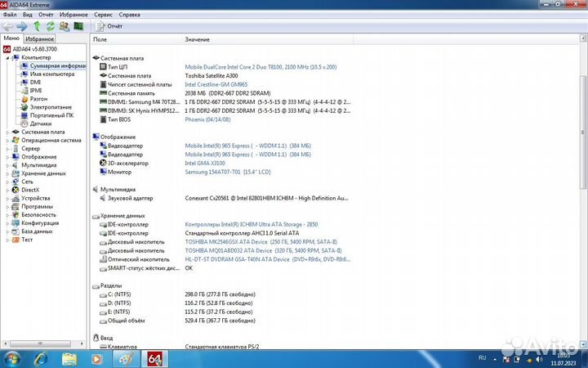Screen dimensions: 588x368
Task: Open the Файл menu
Action: coord(10,15)
